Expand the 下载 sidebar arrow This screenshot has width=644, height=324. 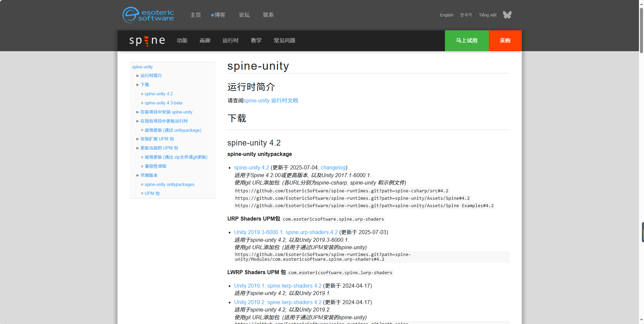click(x=138, y=85)
